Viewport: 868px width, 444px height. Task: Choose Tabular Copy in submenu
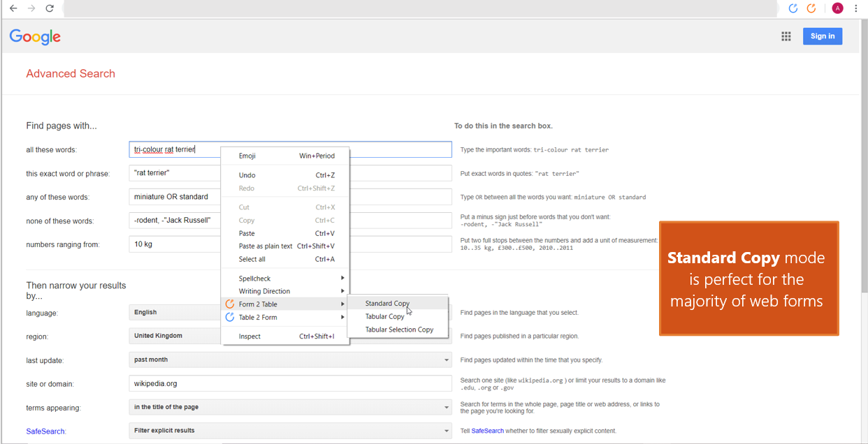pyautogui.click(x=384, y=316)
